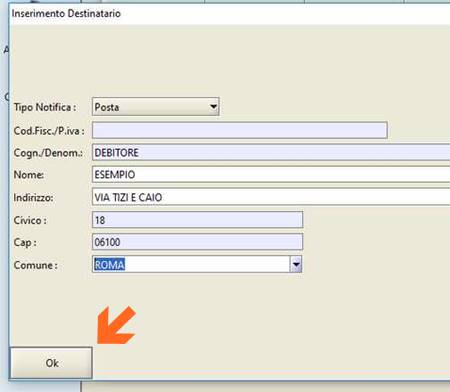
Task: Click the Civico field containing 18
Action: pyautogui.click(x=197, y=220)
